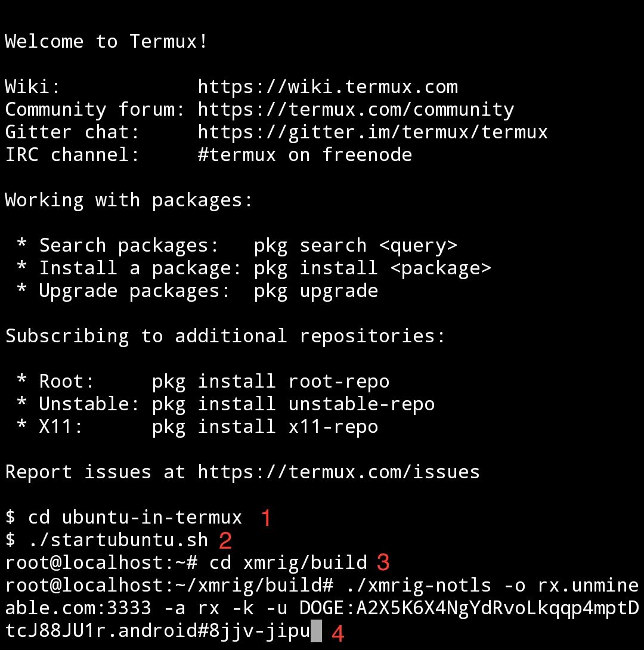Click the red annotation number 4
This screenshot has height=650, width=644.
pos(338,633)
